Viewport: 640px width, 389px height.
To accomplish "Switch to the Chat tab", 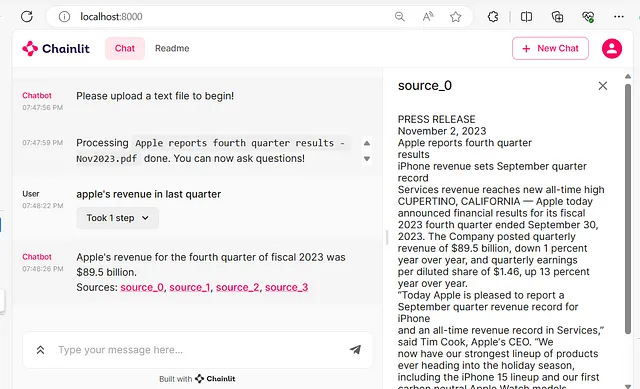I will coord(125,49).
